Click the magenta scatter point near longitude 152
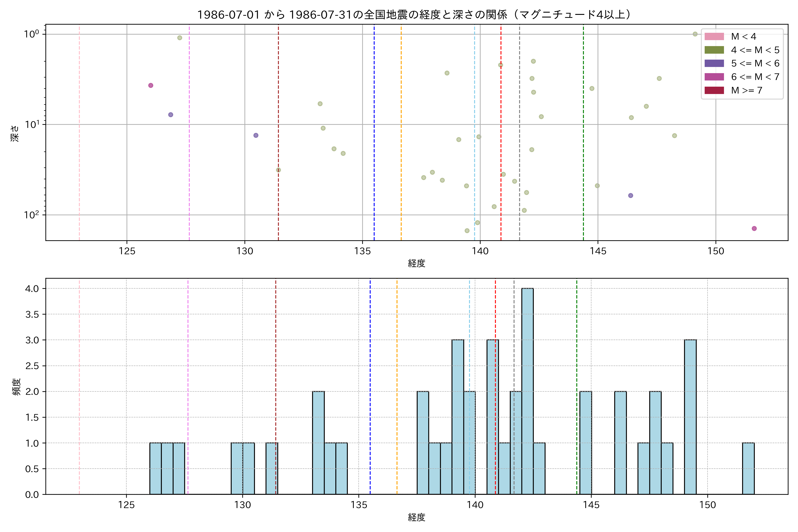798x532 pixels. [754, 228]
